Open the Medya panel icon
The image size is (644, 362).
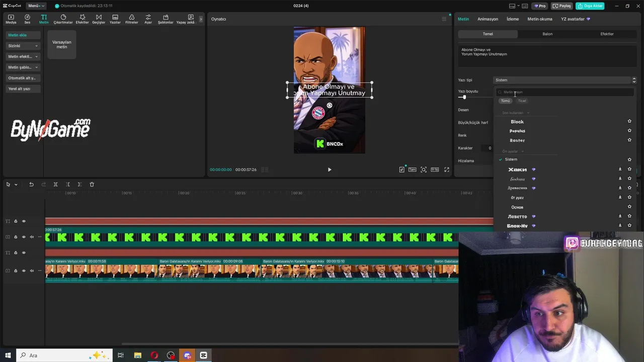[11, 19]
